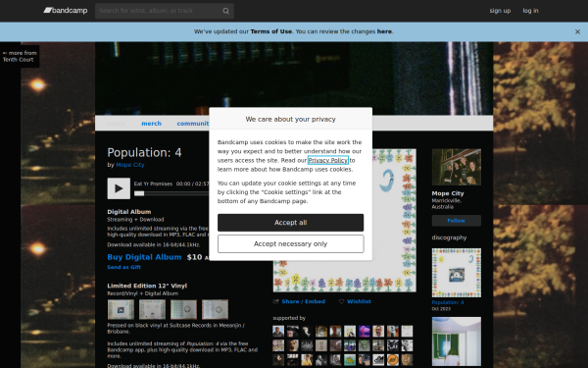Play the track Eat Yr Promises

pyautogui.click(x=119, y=188)
